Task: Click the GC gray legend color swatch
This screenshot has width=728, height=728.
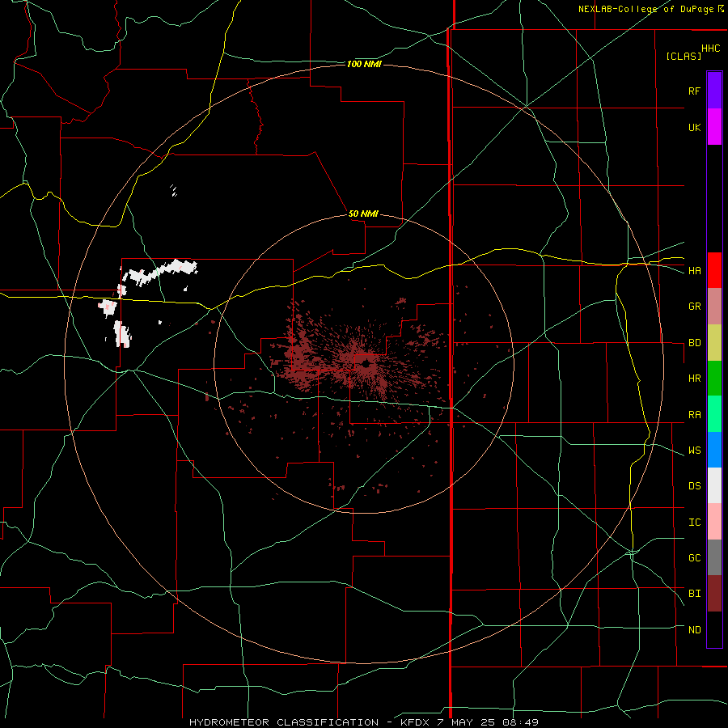Action: (714, 557)
